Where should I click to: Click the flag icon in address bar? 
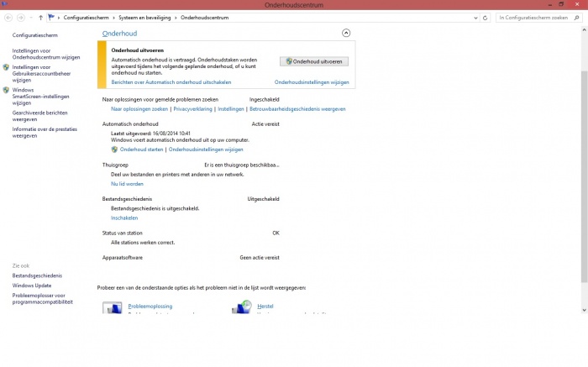click(x=51, y=18)
